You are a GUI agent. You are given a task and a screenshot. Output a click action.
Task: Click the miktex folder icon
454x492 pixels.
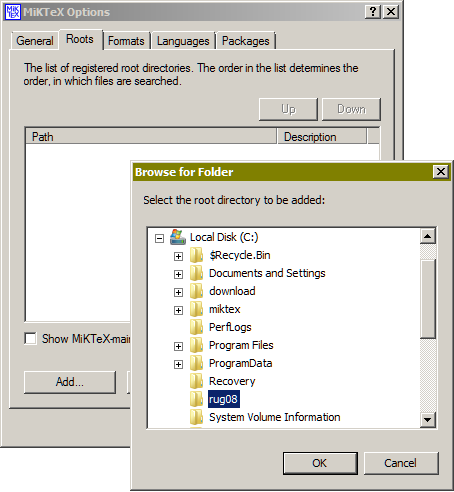click(197, 309)
